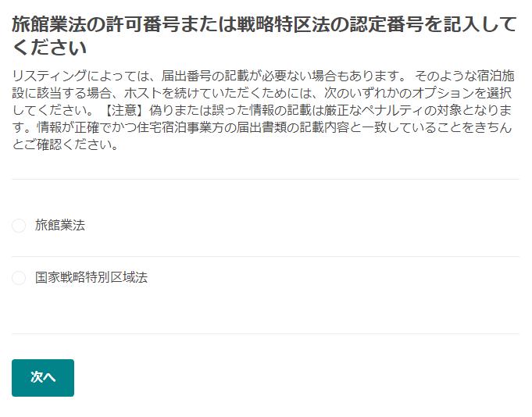This screenshot has width=532, height=417.
Task: Select the 国家戦略特別区域法 radio button circle
Action: coord(19,278)
